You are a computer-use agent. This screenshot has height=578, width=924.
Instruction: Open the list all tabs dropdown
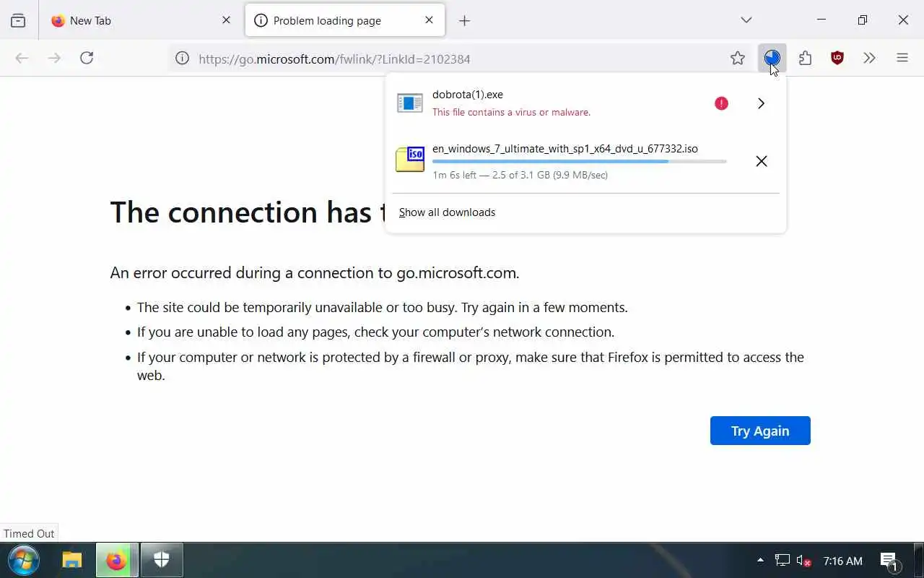[746, 20]
